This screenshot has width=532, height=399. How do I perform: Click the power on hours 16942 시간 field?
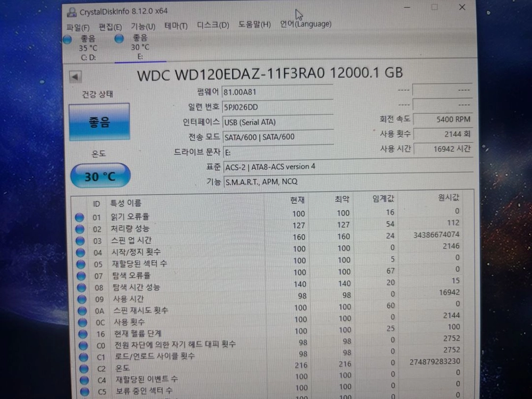click(443, 148)
